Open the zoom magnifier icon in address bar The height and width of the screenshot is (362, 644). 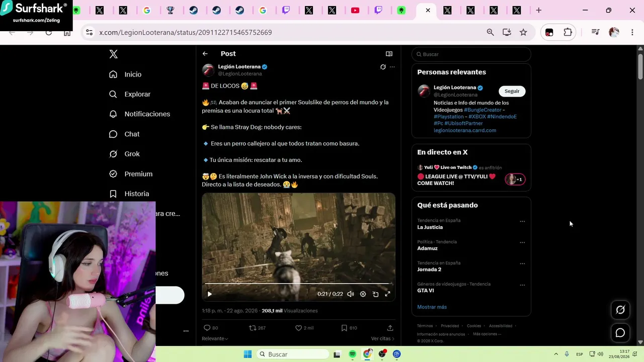pyautogui.click(x=490, y=32)
